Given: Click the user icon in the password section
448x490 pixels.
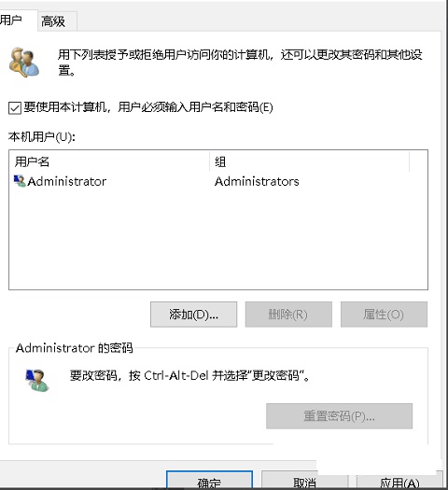Looking at the screenshot, I should tap(37, 380).
